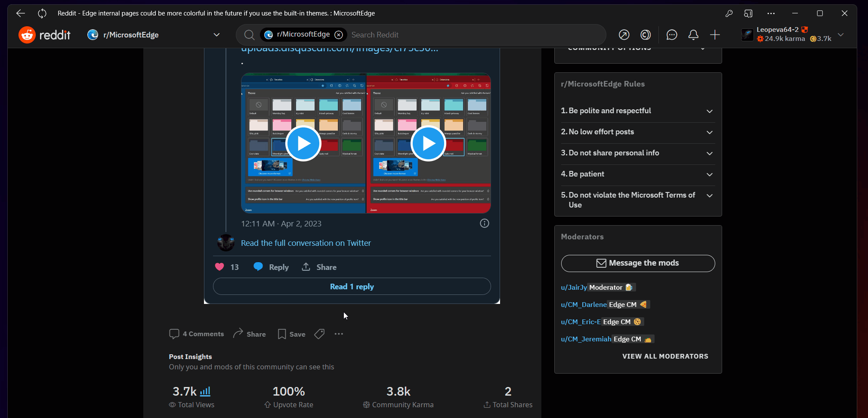
Task: Remove the r/MicrosoftEdge search filter
Action: [x=339, y=35]
